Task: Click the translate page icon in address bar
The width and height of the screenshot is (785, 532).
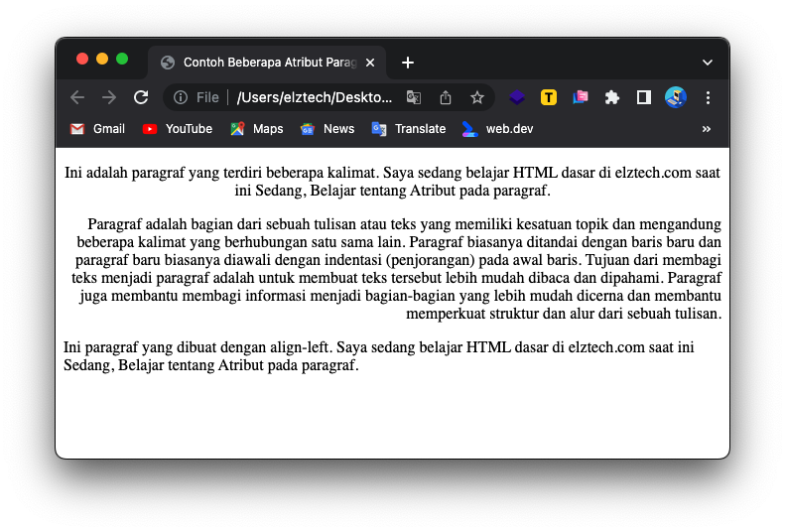Action: (x=414, y=97)
